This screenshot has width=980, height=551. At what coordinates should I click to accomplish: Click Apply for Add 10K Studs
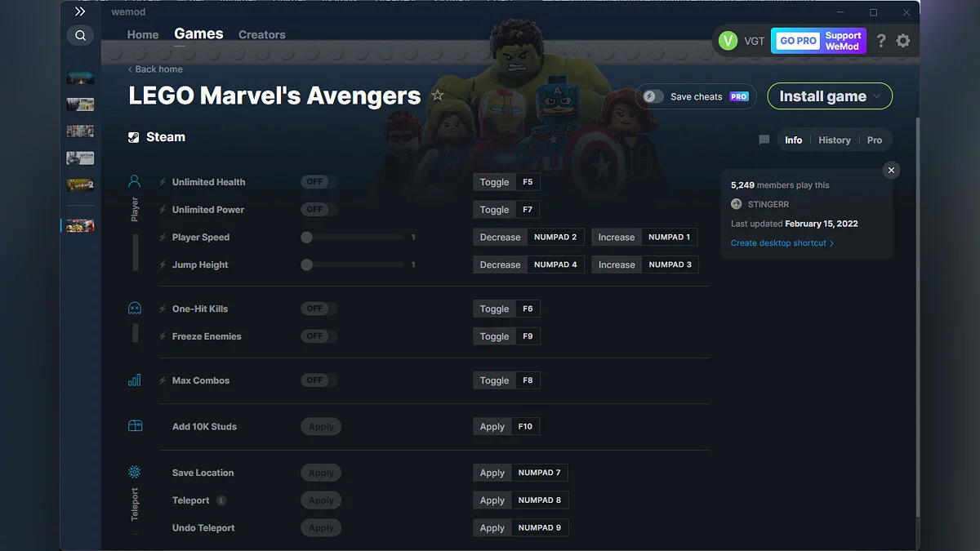click(x=321, y=426)
